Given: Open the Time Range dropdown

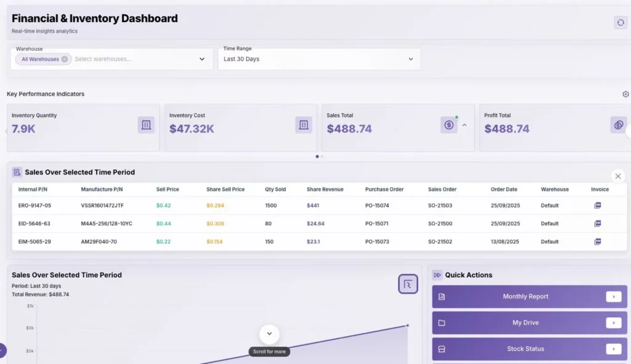Looking at the screenshot, I should [411, 59].
